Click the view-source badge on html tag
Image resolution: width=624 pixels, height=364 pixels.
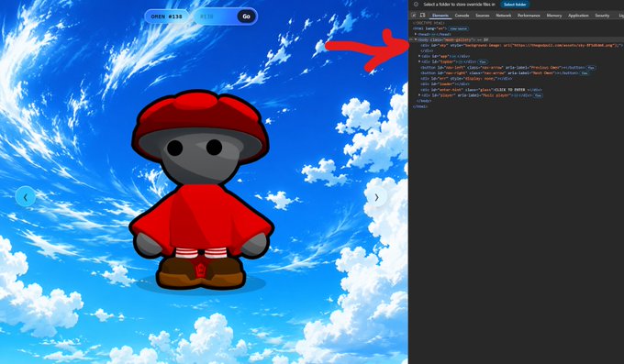pyautogui.click(x=459, y=28)
